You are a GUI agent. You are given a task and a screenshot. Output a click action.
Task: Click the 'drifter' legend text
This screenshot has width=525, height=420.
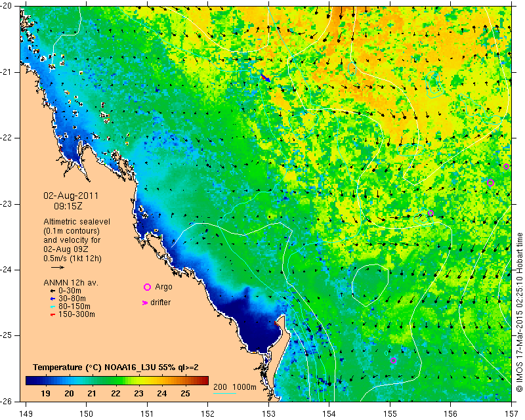coord(160,303)
